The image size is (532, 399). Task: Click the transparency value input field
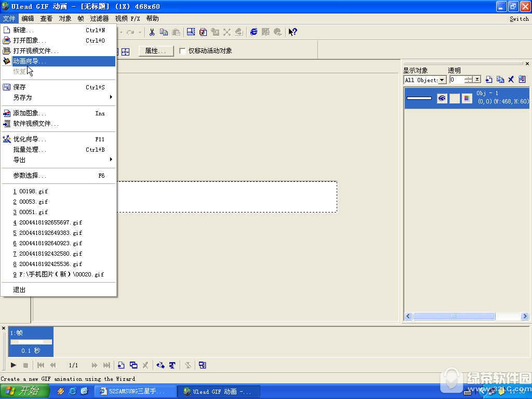[x=457, y=79]
